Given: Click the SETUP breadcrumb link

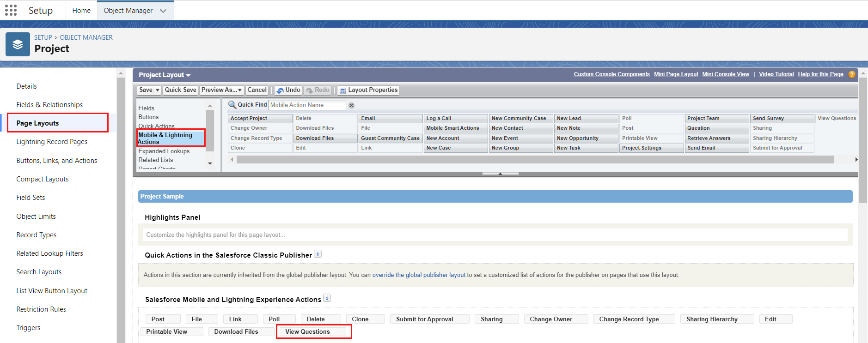Looking at the screenshot, I should (43, 37).
